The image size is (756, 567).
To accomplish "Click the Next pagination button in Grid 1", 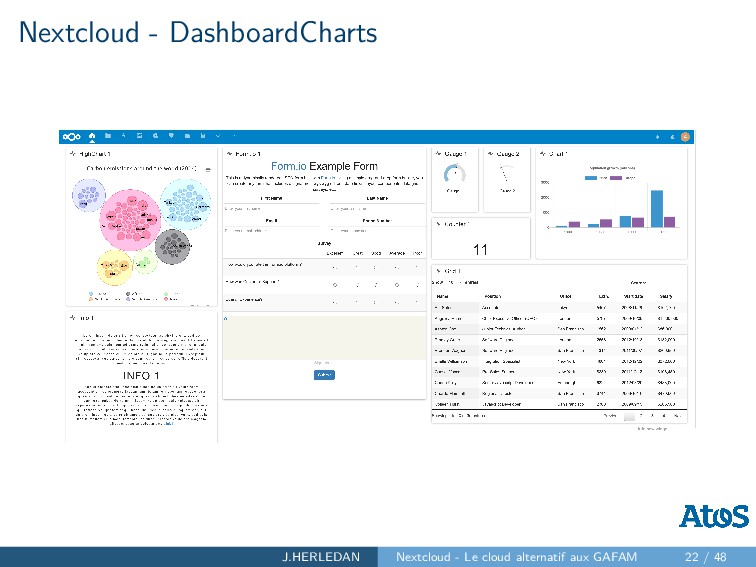I will pyautogui.click(x=677, y=416).
